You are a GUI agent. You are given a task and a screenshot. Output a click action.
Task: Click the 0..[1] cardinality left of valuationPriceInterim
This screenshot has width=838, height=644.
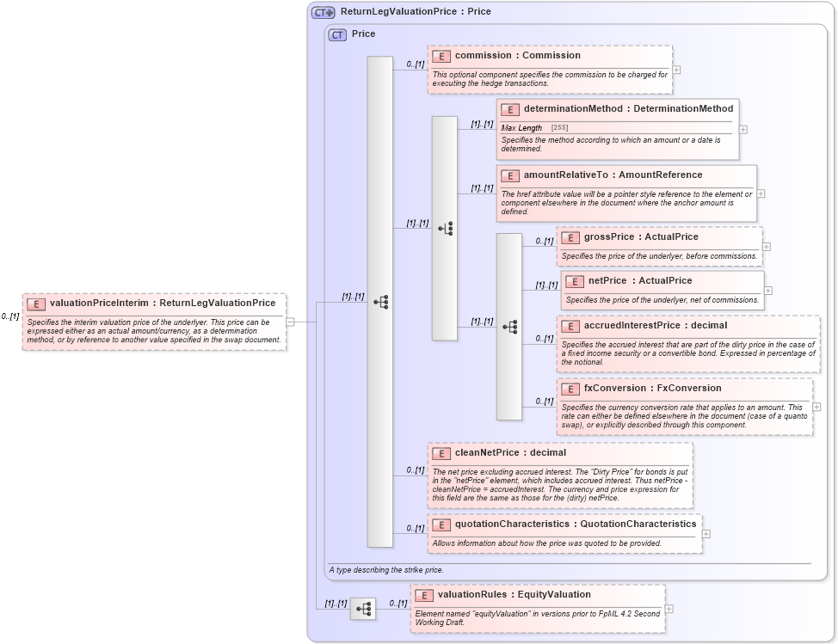(x=10, y=316)
